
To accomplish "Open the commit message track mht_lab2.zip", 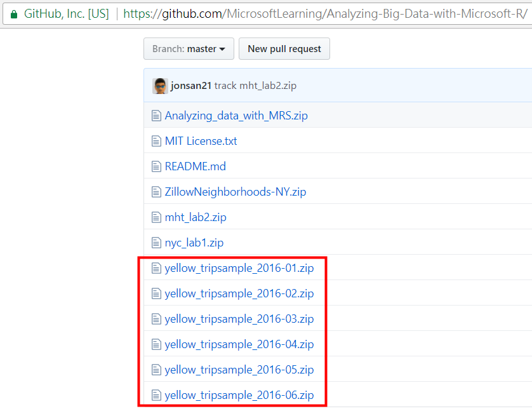I will pyautogui.click(x=255, y=86).
